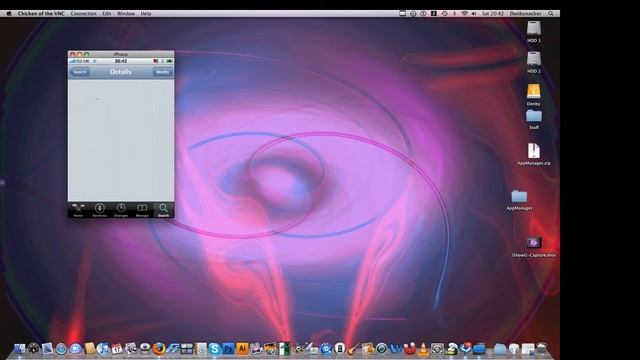Image resolution: width=640 pixels, height=360 pixels.
Task: Open the Home tab in Cydia
Action: click(x=78, y=210)
